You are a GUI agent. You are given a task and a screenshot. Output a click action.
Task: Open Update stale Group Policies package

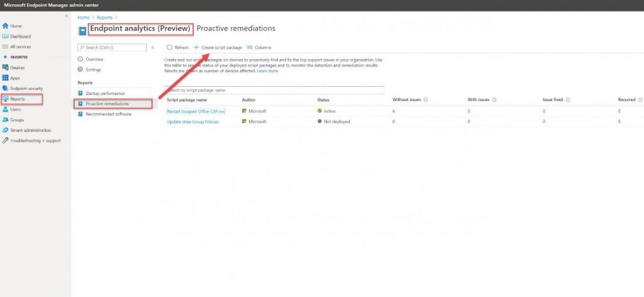pos(192,122)
